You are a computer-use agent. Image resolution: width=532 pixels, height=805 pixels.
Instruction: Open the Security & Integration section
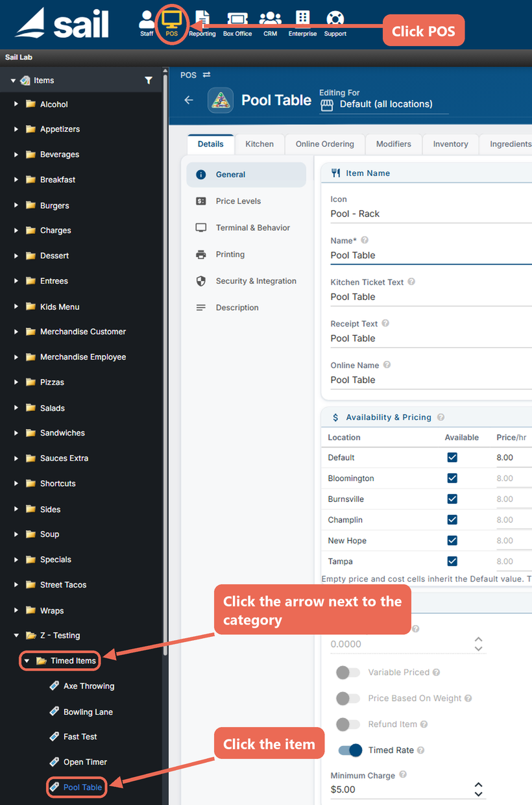[x=246, y=281]
